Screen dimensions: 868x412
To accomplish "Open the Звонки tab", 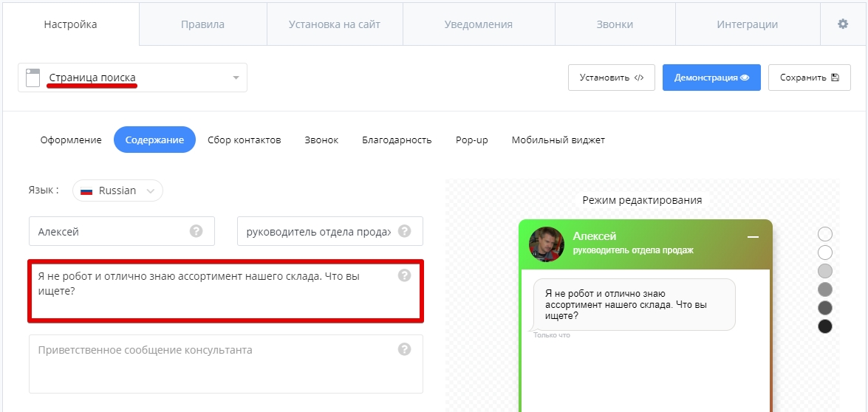I will [615, 24].
